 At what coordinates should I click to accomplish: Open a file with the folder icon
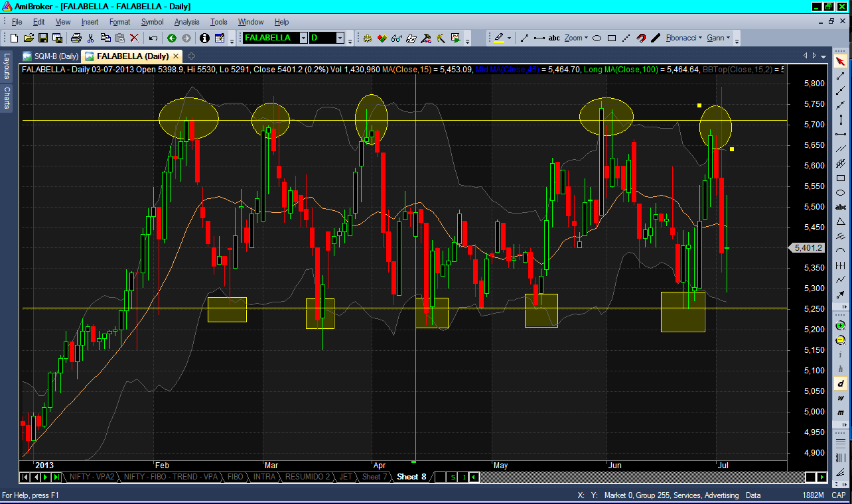coord(29,38)
